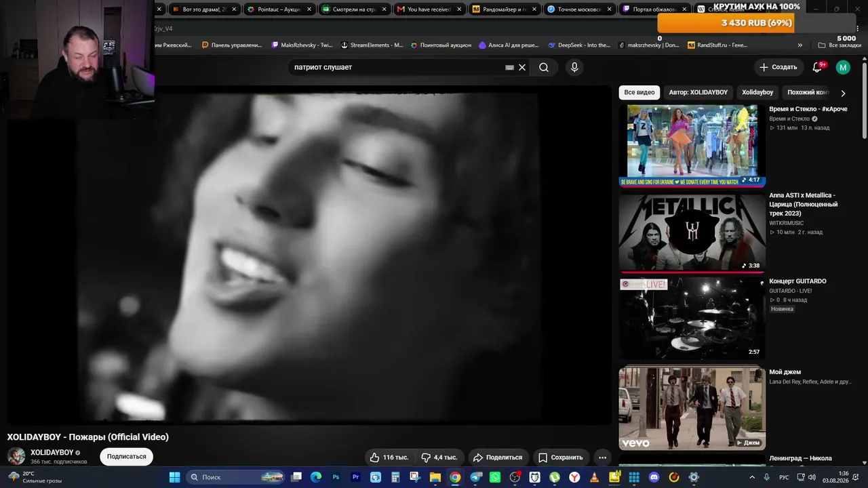Open the on-screen keyboard icon in search box
Image resolution: width=868 pixels, height=488 pixels.
510,67
